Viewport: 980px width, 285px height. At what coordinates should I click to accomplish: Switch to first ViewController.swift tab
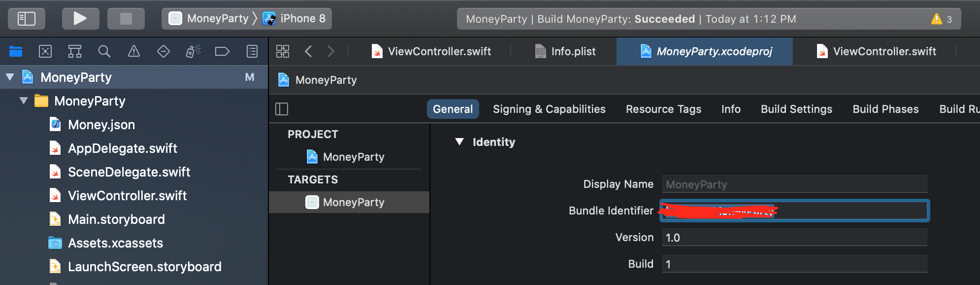point(431,51)
